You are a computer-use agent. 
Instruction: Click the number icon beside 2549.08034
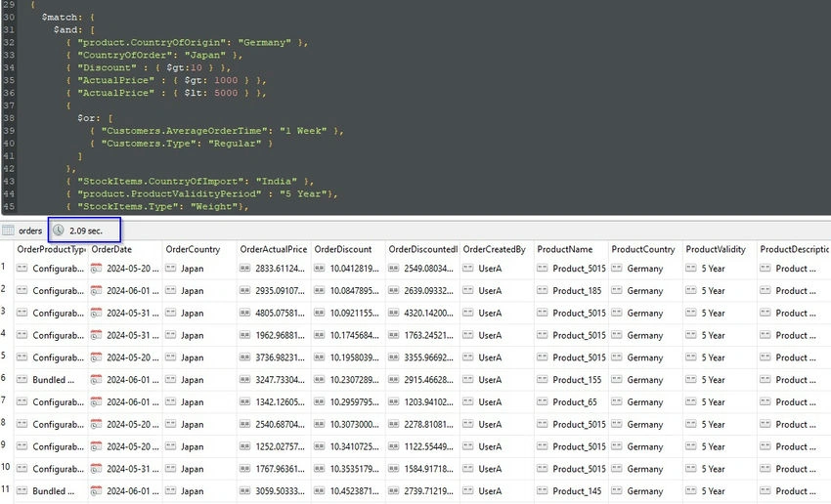point(393,269)
